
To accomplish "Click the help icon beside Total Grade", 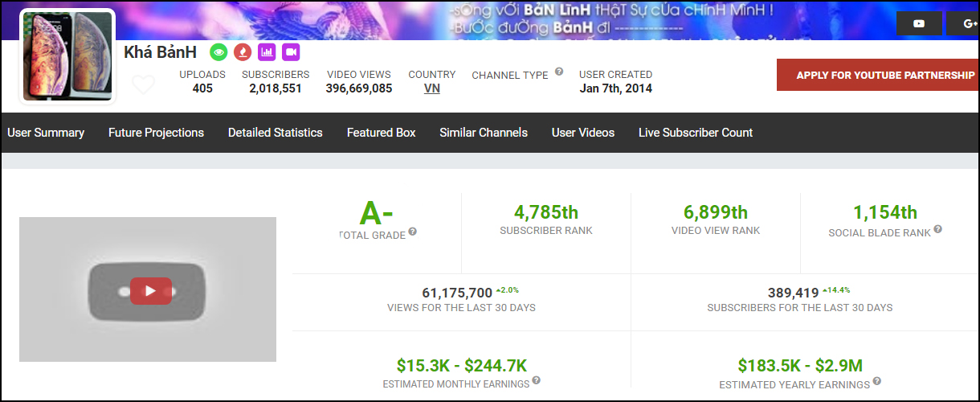I will 413,232.
